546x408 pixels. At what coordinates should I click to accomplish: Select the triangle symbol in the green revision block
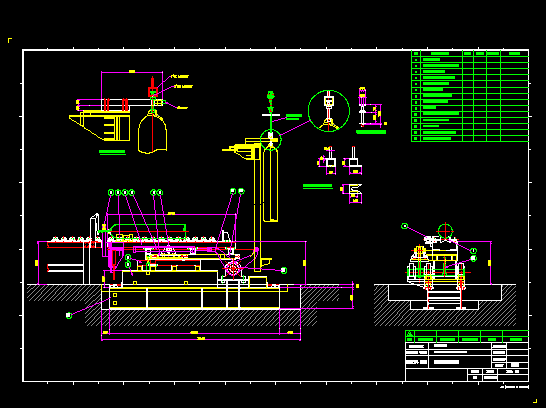tap(410, 334)
